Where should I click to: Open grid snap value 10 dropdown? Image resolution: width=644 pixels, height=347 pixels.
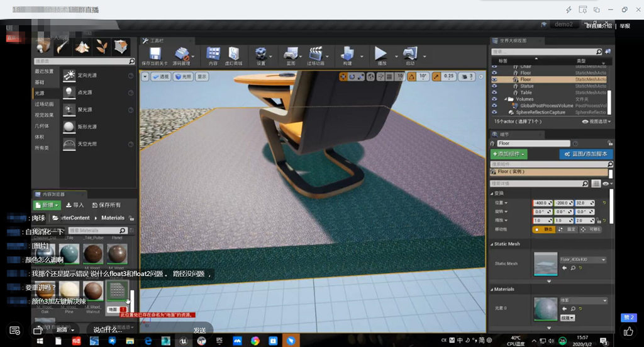tap(399, 76)
